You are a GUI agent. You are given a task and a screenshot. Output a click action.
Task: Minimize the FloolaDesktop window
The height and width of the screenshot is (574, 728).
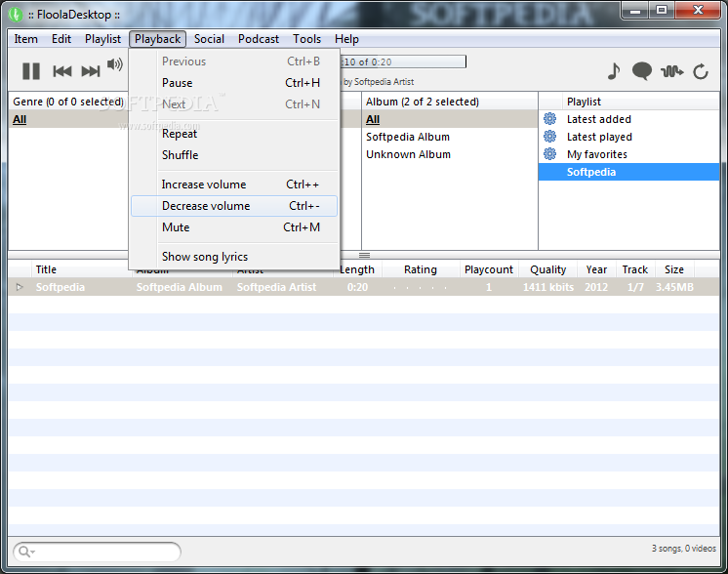(x=635, y=10)
